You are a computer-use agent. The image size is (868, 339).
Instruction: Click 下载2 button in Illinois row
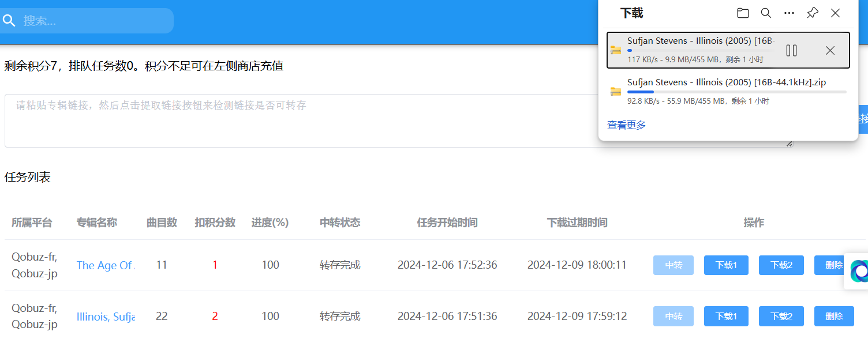(x=781, y=316)
